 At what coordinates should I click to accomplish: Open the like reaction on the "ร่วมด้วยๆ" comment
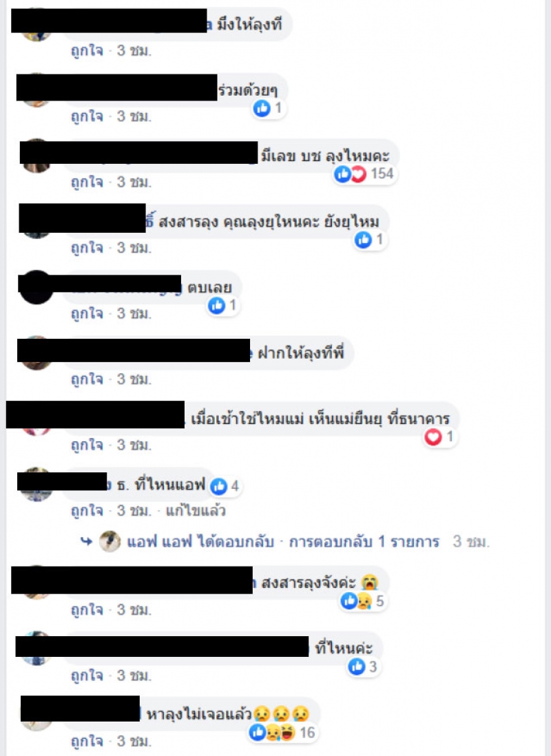[x=269, y=109]
